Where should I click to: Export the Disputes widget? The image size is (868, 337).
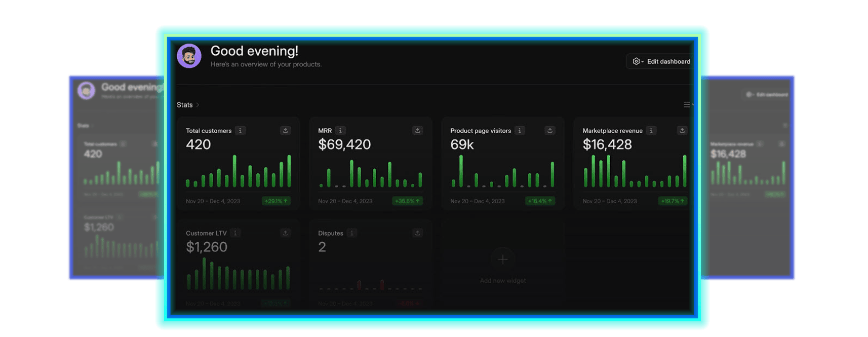point(418,233)
